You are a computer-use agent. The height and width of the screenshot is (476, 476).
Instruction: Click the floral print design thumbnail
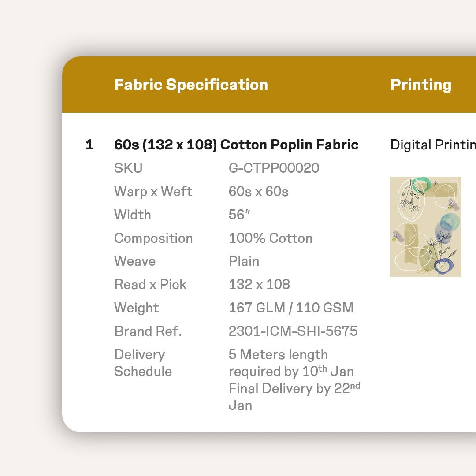(425, 227)
